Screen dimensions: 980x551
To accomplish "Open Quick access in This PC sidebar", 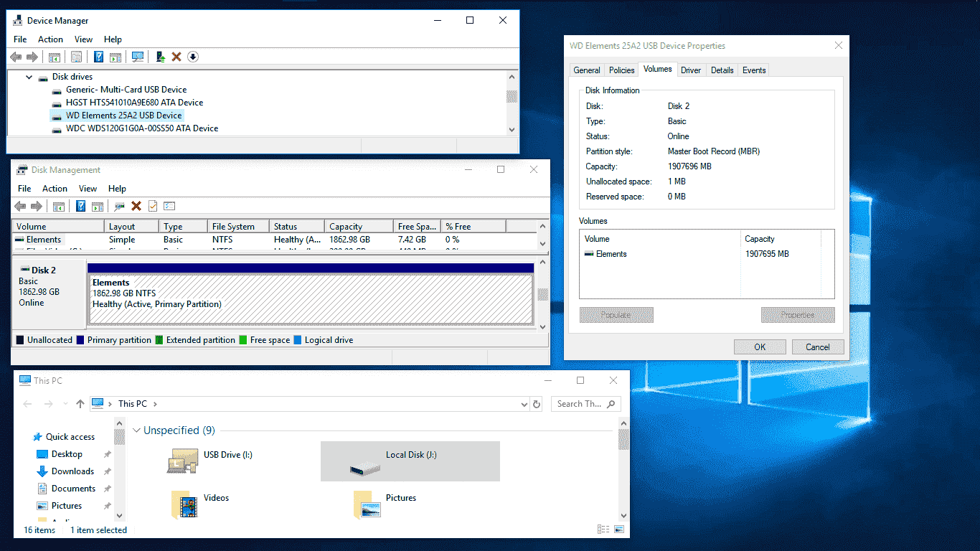I will tap(70, 437).
